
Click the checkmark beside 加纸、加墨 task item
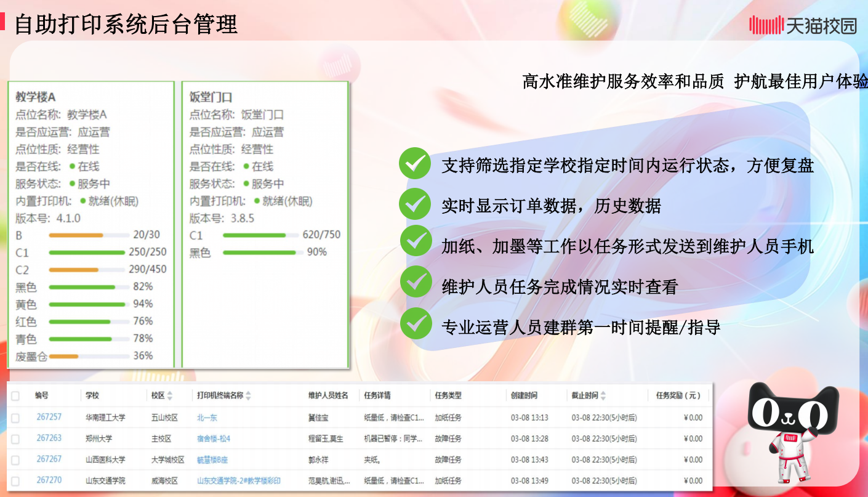click(x=416, y=241)
